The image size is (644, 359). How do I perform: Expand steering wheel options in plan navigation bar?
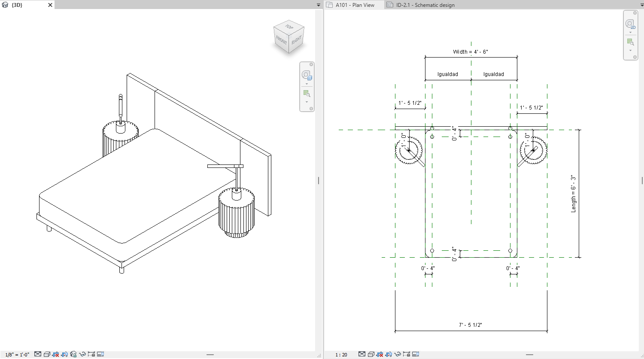click(630, 32)
